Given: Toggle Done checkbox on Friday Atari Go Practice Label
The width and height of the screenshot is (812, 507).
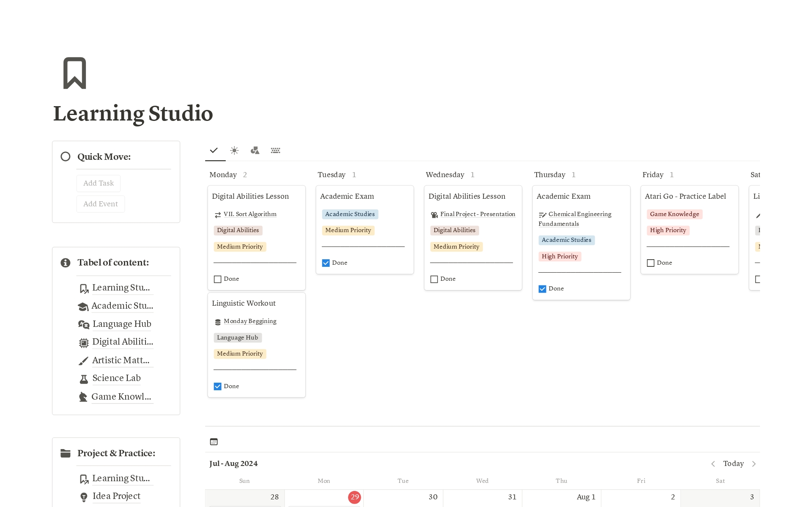Looking at the screenshot, I should pyautogui.click(x=651, y=263).
